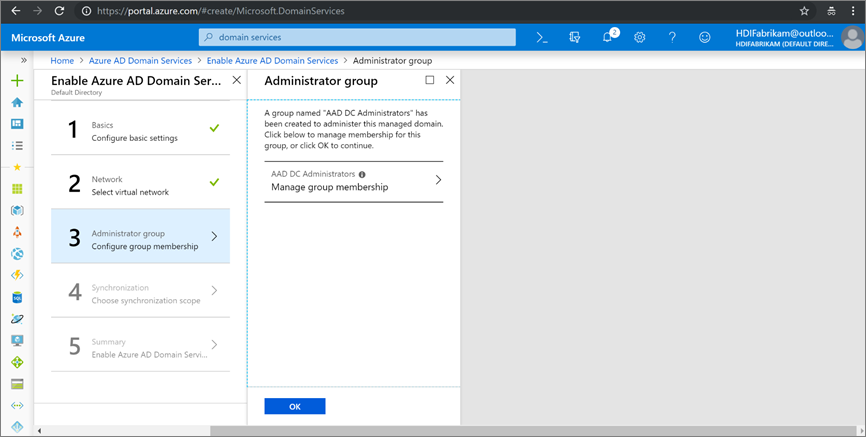Click the OK button

tap(295, 406)
